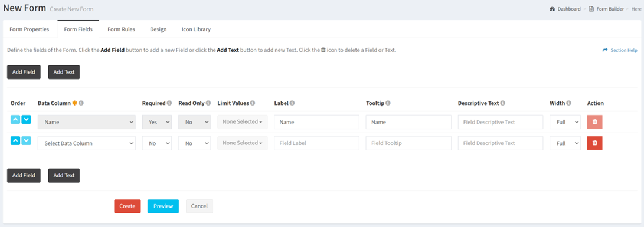Open the Icon Library tab
Screen dimensions: 644x227
[x=197, y=29]
